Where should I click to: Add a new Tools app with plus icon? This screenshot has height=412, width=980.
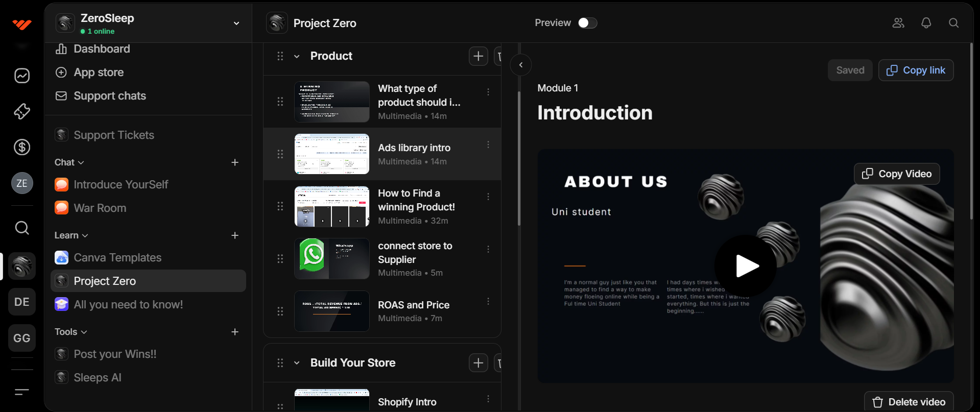235,332
